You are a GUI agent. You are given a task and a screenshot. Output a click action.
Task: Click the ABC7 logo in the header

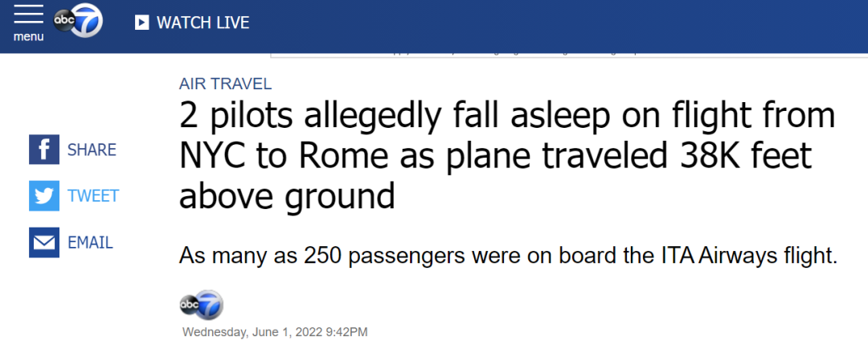click(78, 23)
